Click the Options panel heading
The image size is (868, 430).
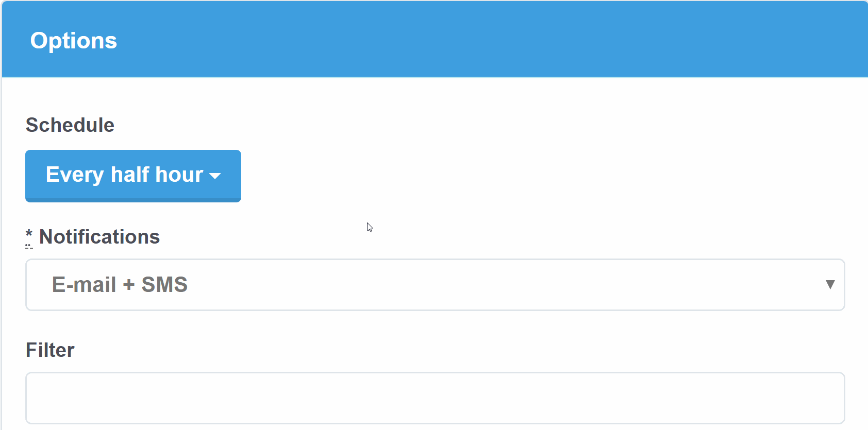pyautogui.click(x=74, y=41)
